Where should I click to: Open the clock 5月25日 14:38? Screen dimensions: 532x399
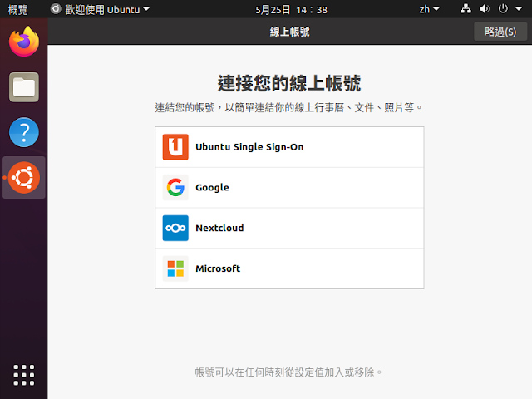pos(292,10)
